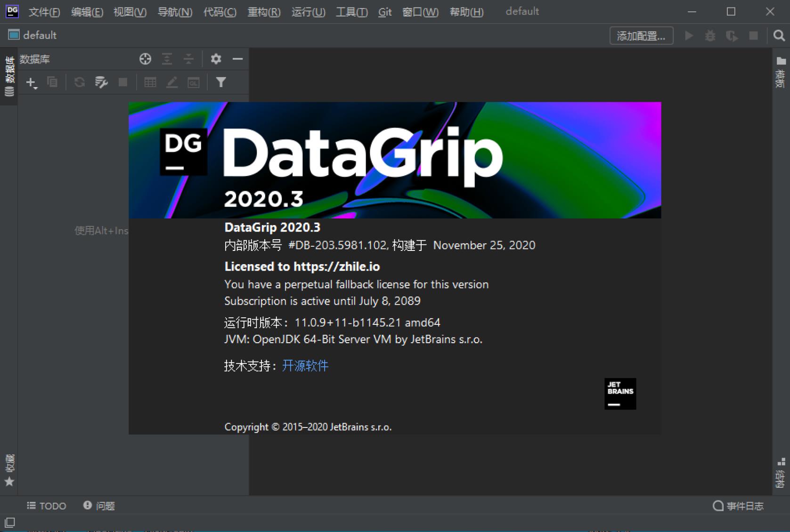Click the 'Subscription is active until July 8, 2089' text
This screenshot has height=532, width=790.
pyautogui.click(x=322, y=301)
